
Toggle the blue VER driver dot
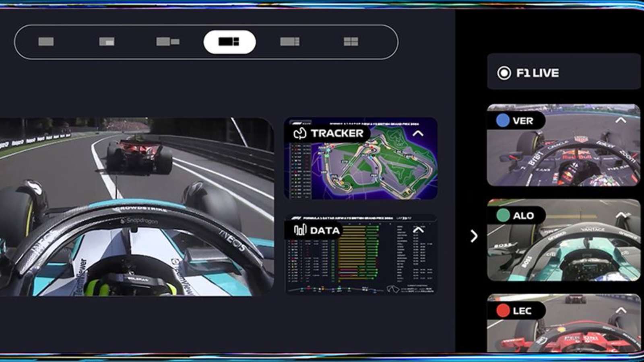(x=502, y=121)
